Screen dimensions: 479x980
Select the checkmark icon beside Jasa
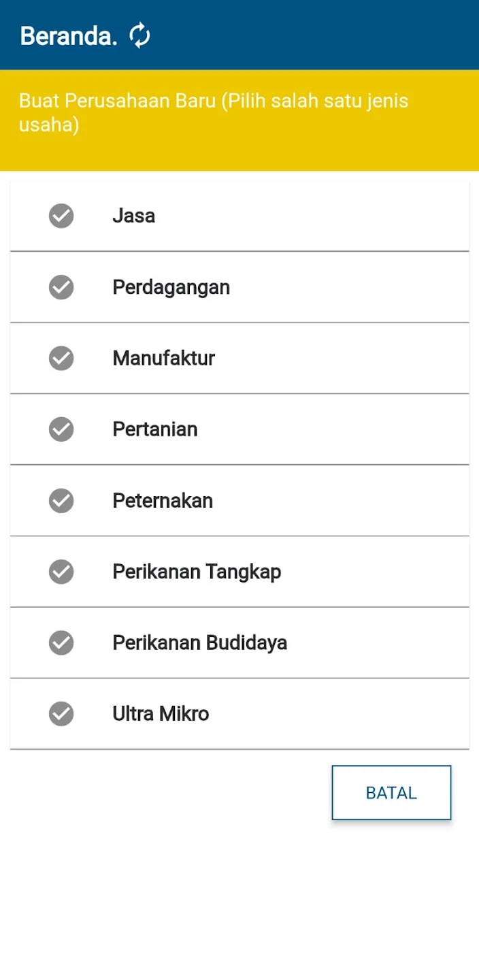[x=61, y=216]
